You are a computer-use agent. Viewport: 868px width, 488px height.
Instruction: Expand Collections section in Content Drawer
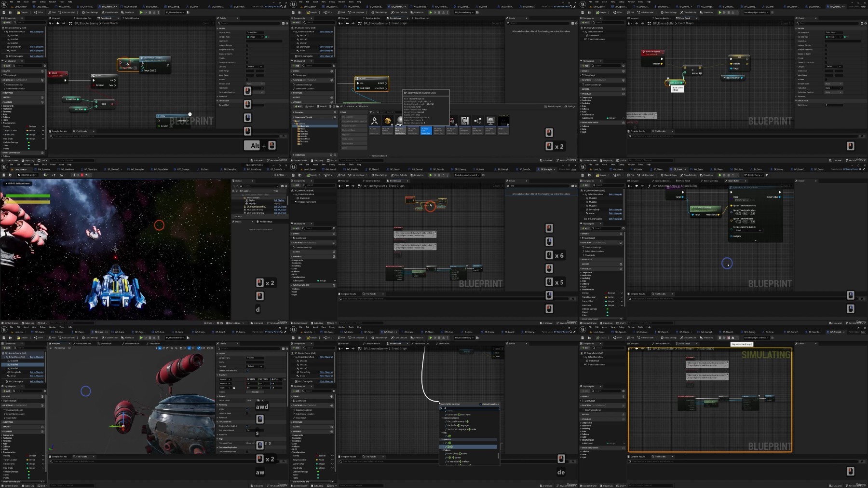(x=294, y=155)
